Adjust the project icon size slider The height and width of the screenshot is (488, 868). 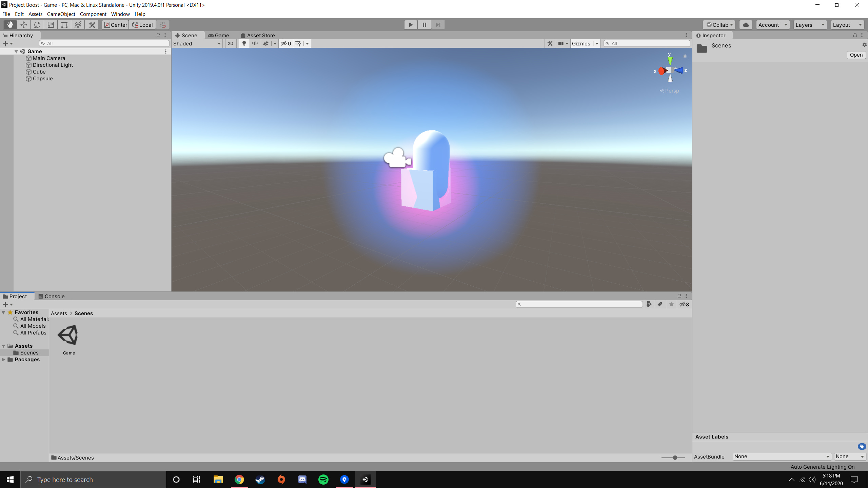[x=675, y=457]
